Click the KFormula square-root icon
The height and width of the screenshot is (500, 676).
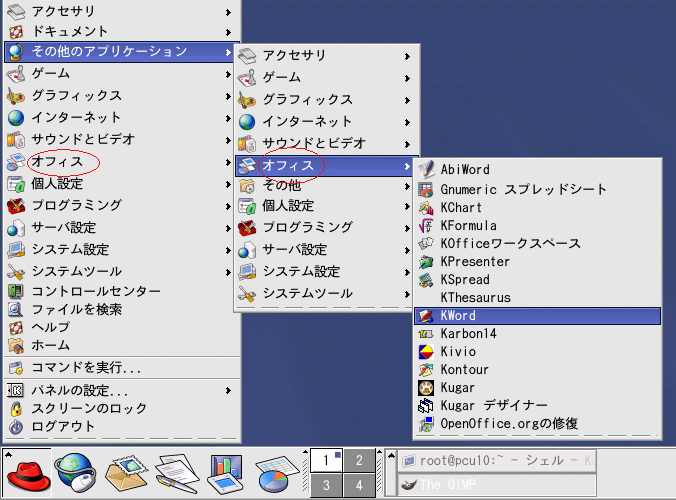(x=426, y=225)
